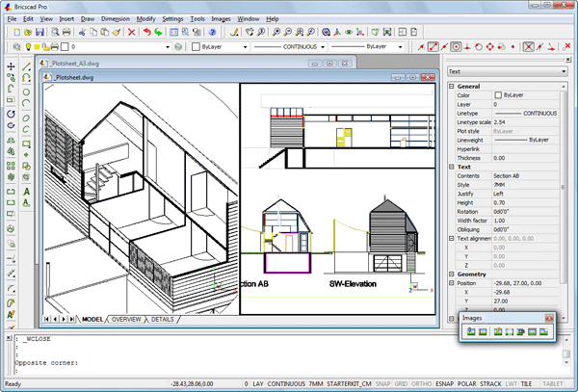Click the Save (floppy disk) icon

[39, 33]
